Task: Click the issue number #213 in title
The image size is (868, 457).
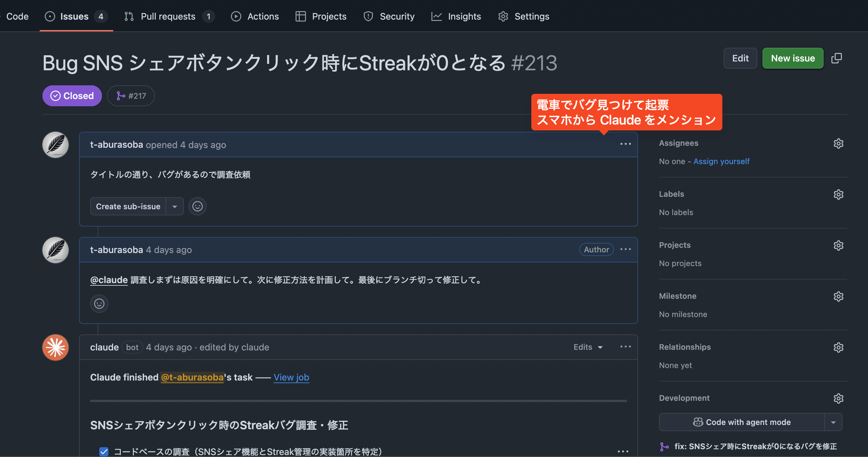Action: 534,63
